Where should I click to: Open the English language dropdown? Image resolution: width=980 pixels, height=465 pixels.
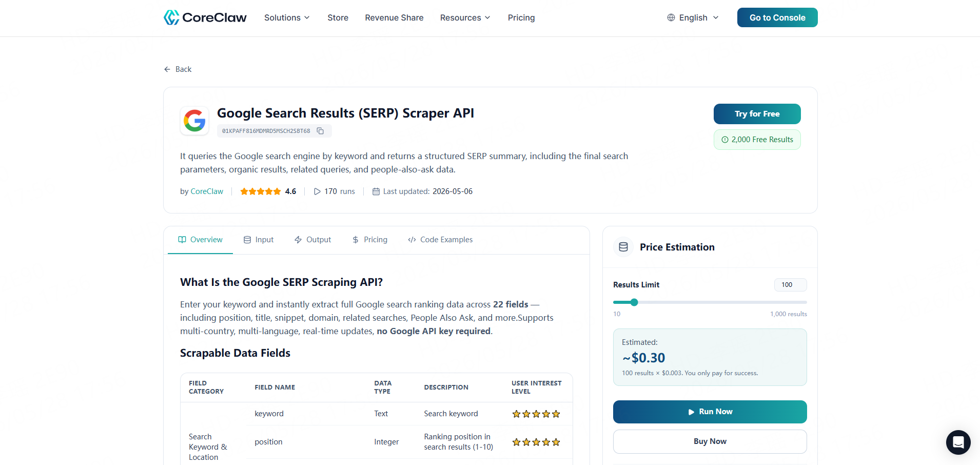click(693, 17)
